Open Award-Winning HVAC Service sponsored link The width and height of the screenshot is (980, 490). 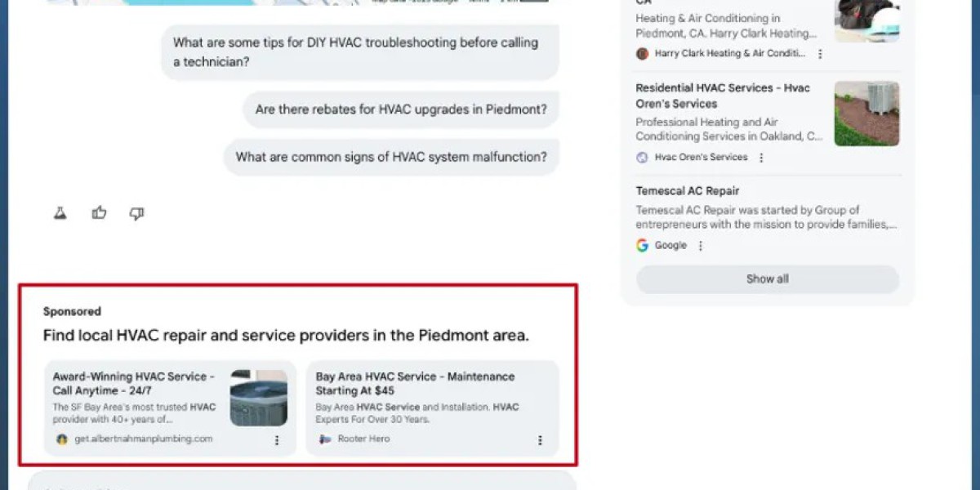click(x=134, y=384)
